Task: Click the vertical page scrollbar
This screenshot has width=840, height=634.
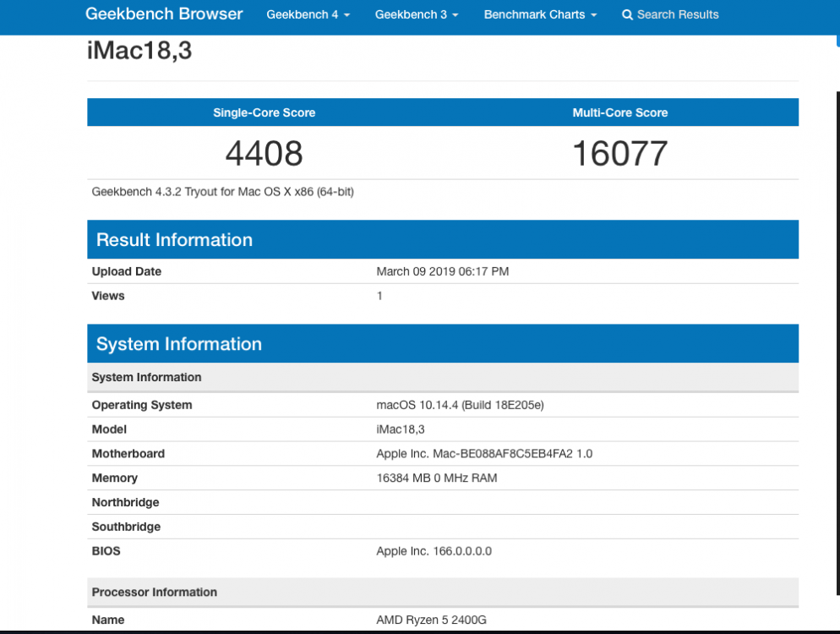Action: tap(837, 343)
